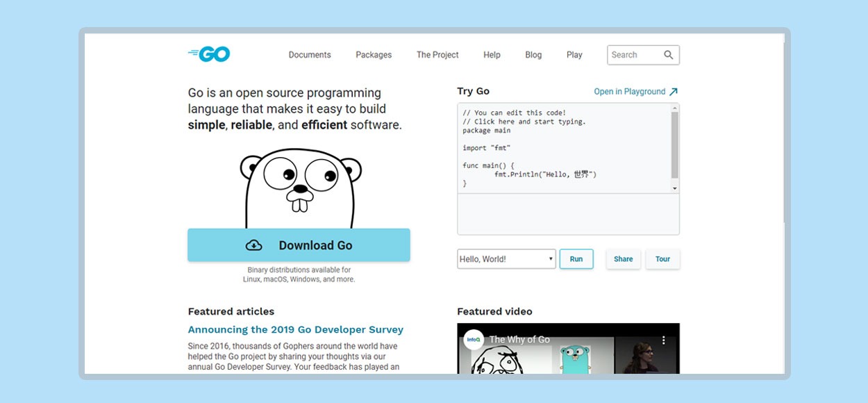Click the code editor scrollbar thumb
868x403 pixels.
[x=675, y=145]
